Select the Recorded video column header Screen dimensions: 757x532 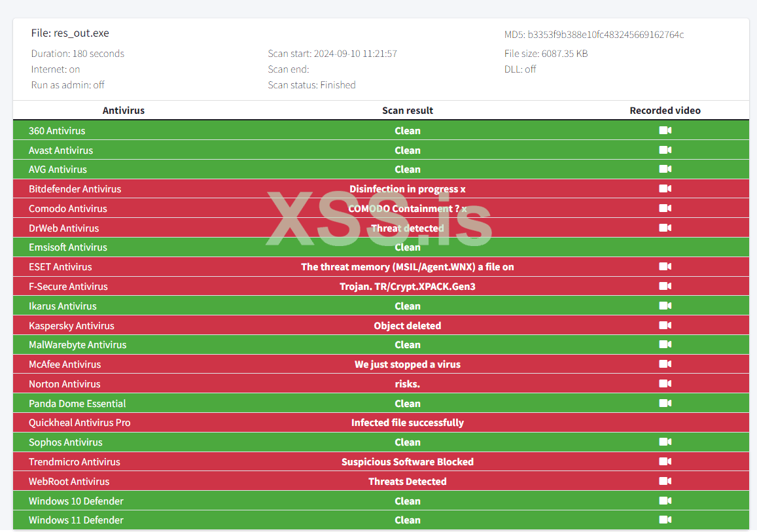tap(665, 111)
